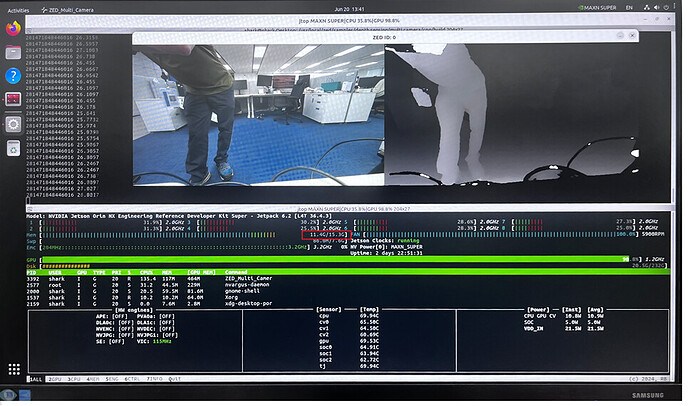690x406 pixels.
Task: Click the tj sensor row
Action: tap(349, 366)
